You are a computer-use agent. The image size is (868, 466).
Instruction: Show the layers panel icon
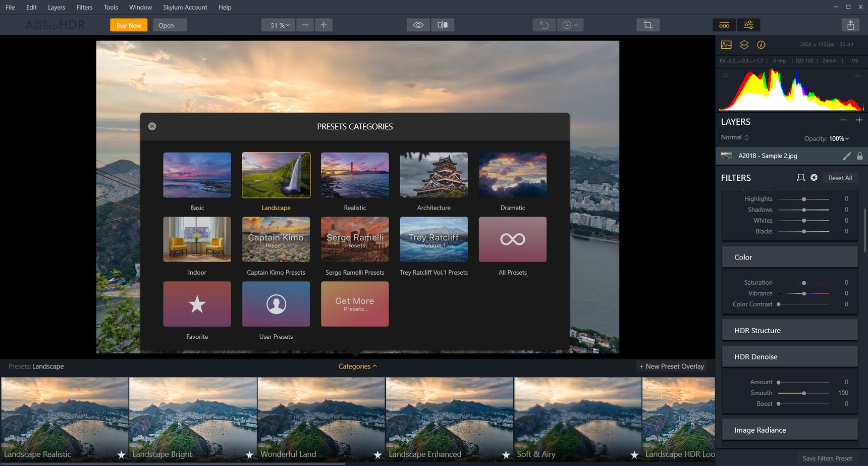[x=744, y=44]
